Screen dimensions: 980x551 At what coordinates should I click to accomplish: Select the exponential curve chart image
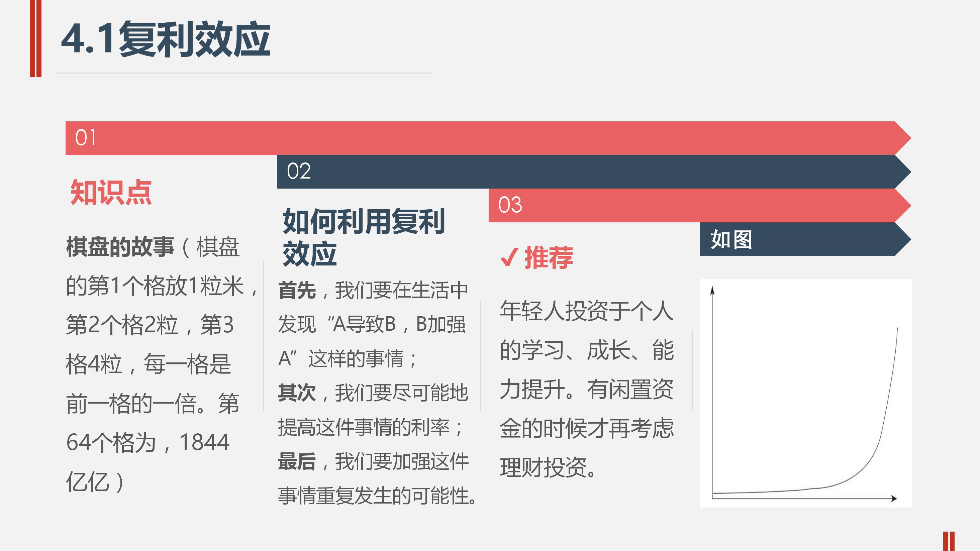806,393
